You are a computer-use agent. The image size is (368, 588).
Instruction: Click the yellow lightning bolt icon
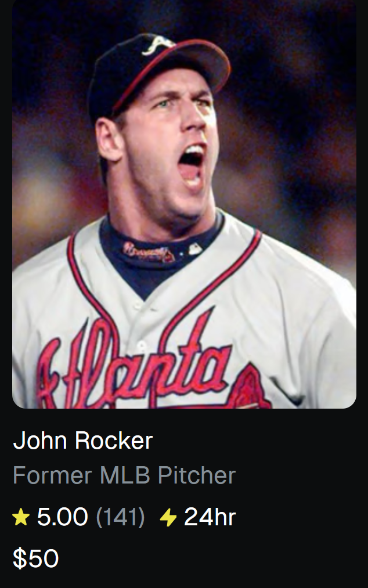click(168, 518)
